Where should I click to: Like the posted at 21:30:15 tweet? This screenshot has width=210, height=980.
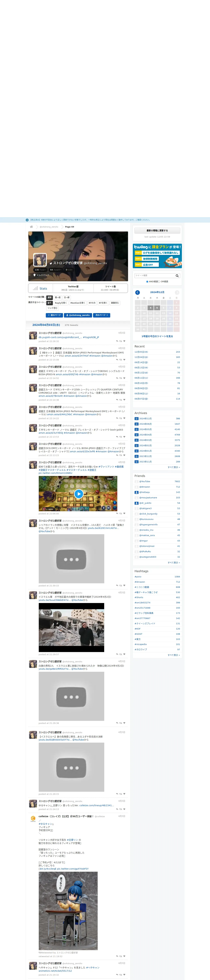coord(124,586)
